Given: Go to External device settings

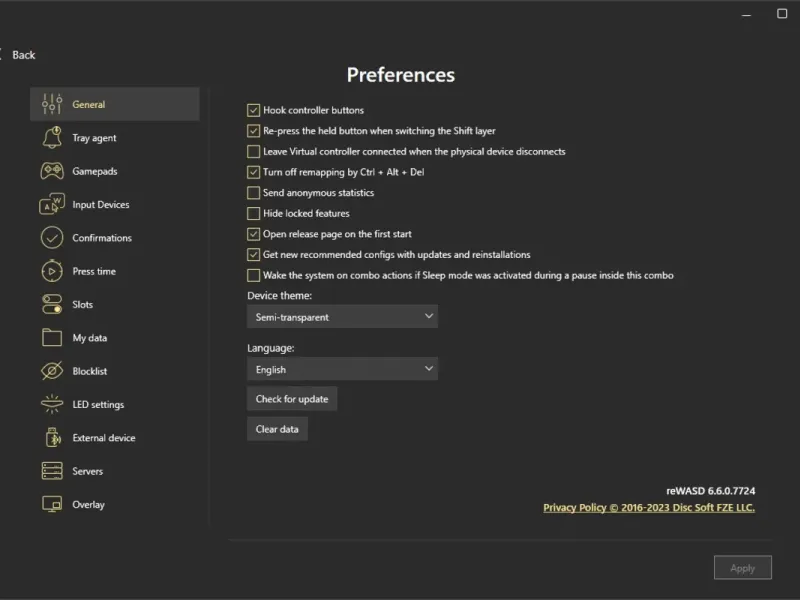Looking at the screenshot, I should point(103,438).
